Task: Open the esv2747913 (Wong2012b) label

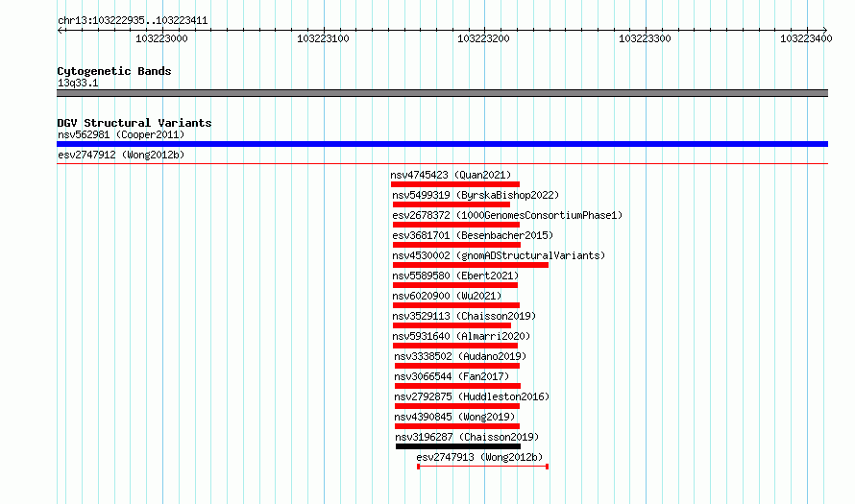Action: click(x=479, y=457)
